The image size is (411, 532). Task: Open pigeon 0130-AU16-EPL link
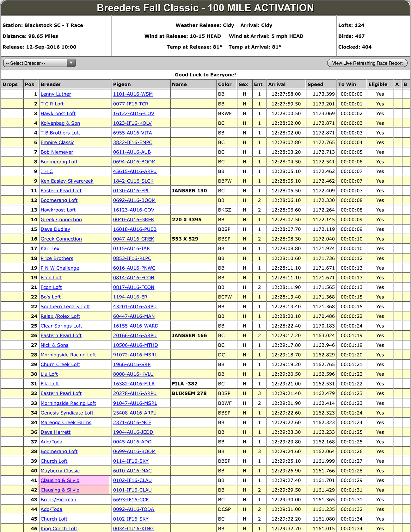[131, 191]
